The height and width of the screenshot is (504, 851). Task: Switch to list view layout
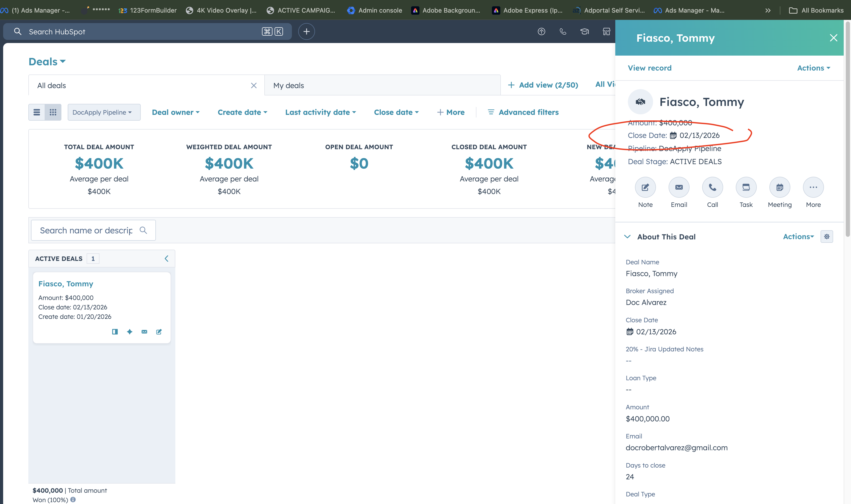coord(37,112)
